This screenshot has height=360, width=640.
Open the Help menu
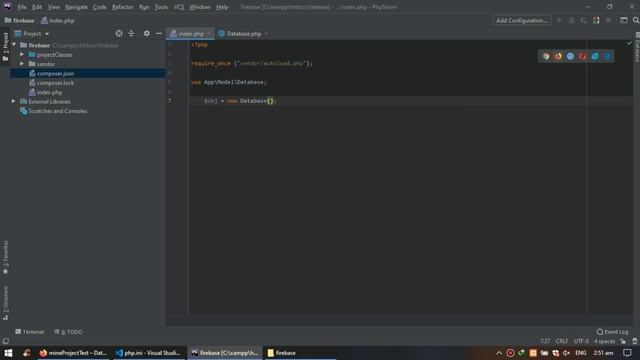(222, 7)
